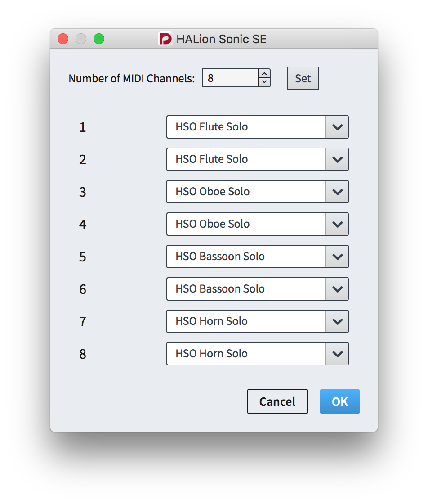
Task: Open channel 7 Horn Solo chevron
Action: point(337,321)
